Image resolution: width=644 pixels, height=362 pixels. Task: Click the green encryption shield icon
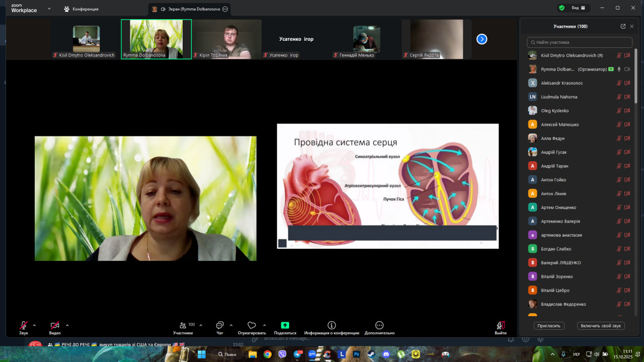(561, 8)
